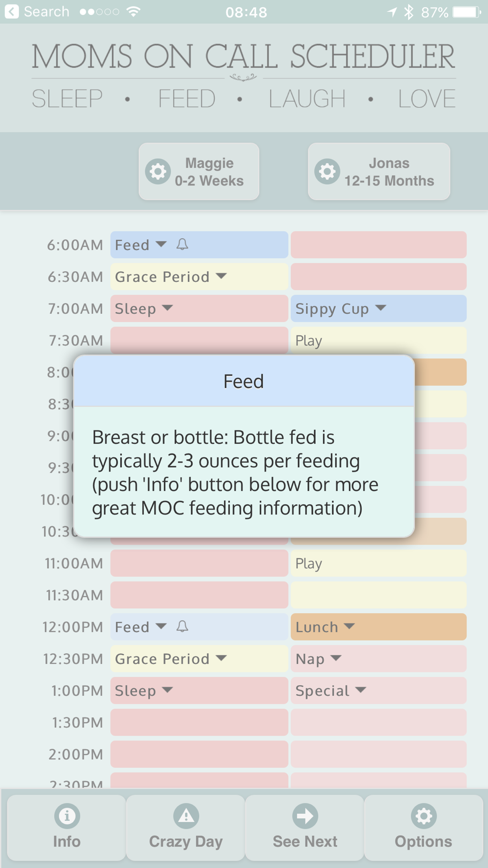
Task: Tap the back arrow to return to Search
Action: pyautogui.click(x=12, y=11)
